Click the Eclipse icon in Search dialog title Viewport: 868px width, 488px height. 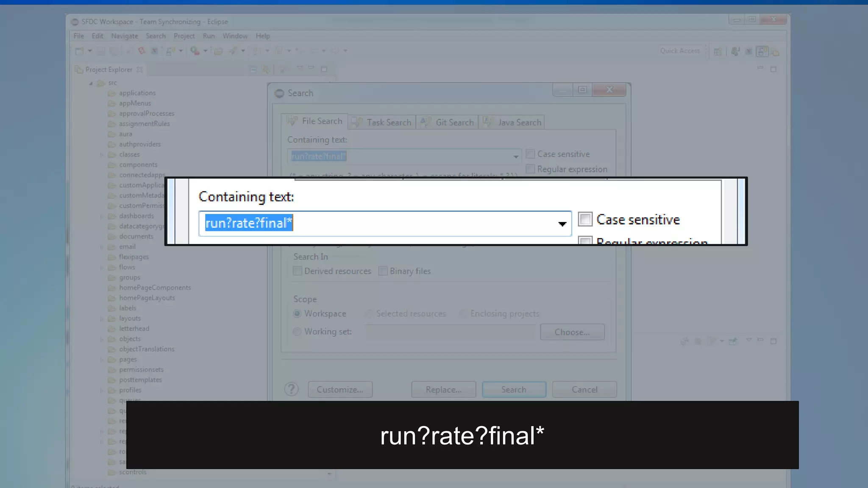pos(279,93)
